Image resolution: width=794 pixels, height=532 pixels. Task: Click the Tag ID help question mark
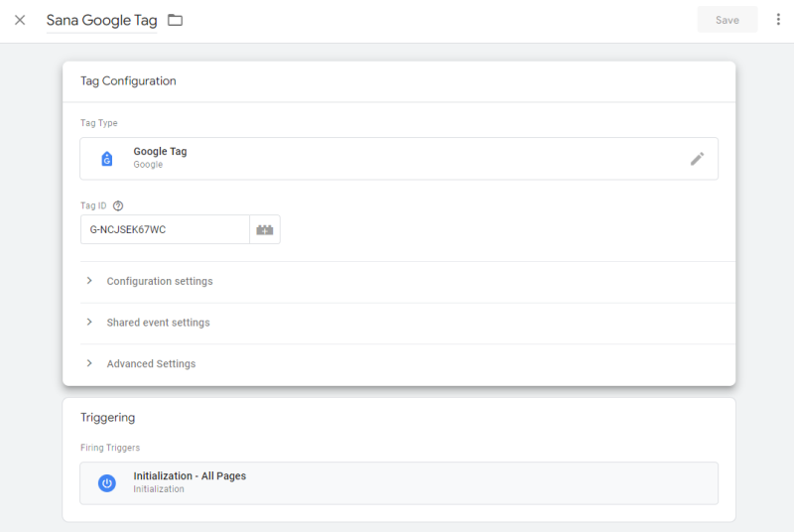point(118,206)
